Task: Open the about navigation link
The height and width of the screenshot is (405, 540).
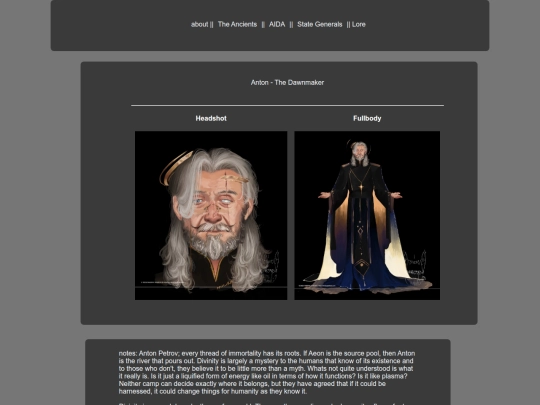Action: point(199,24)
